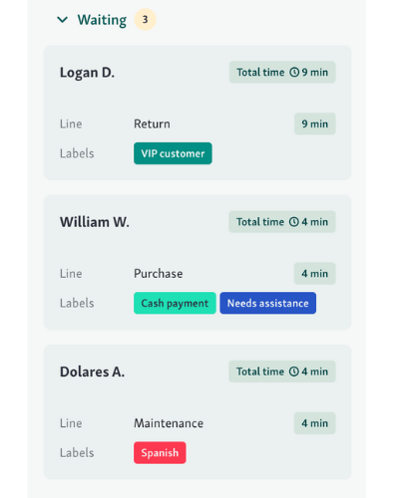Click the Waiting section heading
Image resolution: width=393 pixels, height=498 pixels.
pos(102,20)
